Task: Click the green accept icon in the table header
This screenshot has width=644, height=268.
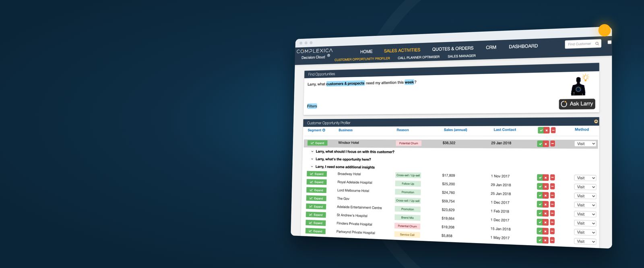Action: tap(541, 130)
